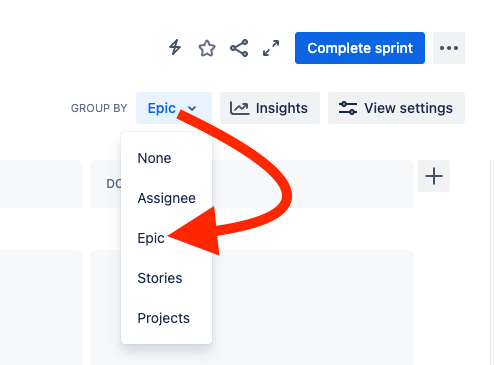Click the share icon
Screen dimensions: 494x365
(x=239, y=48)
